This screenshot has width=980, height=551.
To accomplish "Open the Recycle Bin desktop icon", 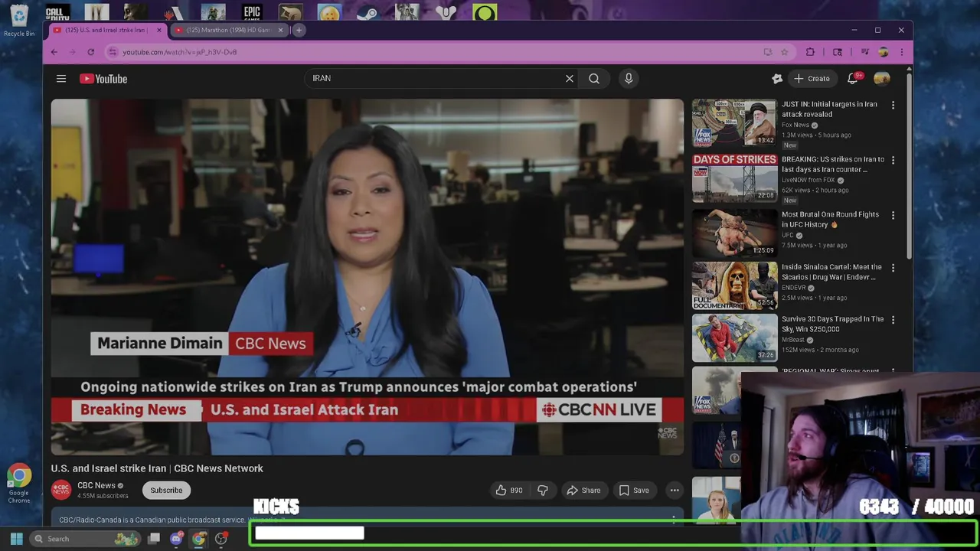I will click(x=19, y=20).
